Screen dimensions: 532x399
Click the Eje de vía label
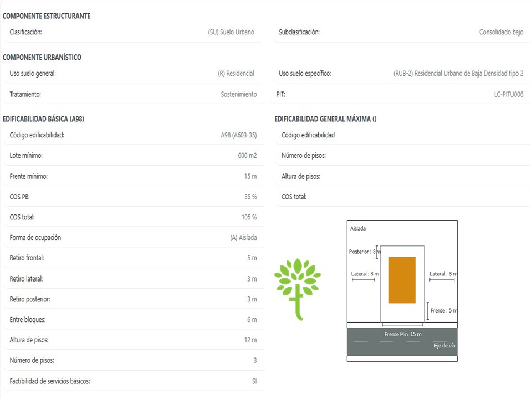tap(444, 345)
